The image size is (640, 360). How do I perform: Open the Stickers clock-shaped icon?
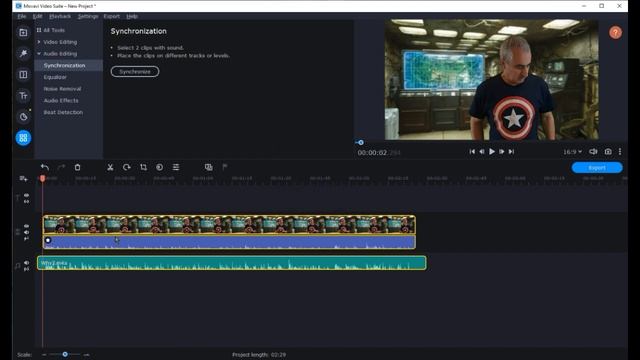(23, 117)
